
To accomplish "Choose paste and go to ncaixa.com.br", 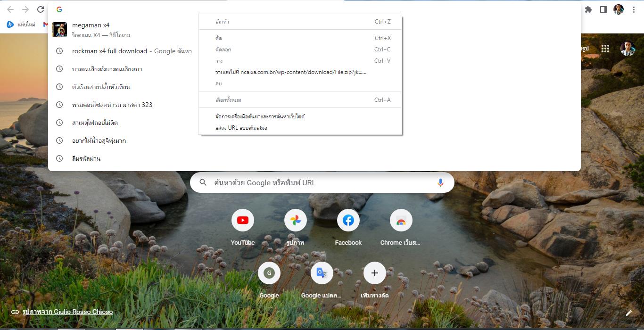I will coord(291,72).
